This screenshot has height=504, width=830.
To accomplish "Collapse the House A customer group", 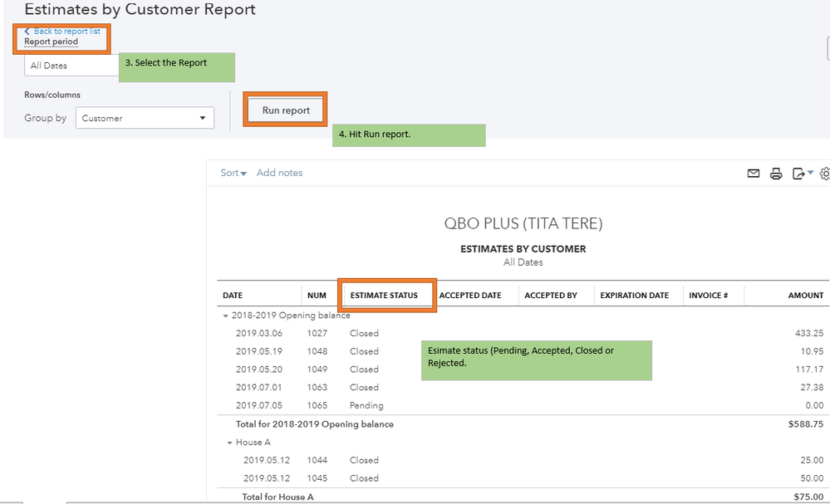I will (230, 443).
